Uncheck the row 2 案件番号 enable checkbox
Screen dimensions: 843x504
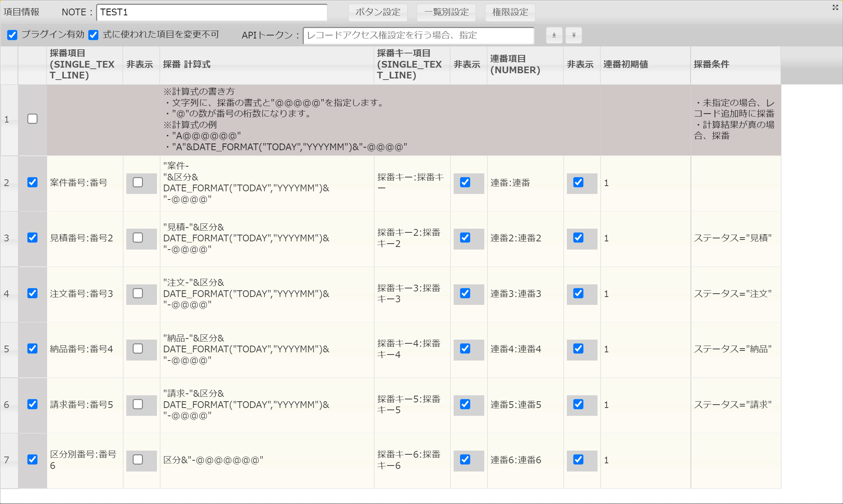pos(33,182)
